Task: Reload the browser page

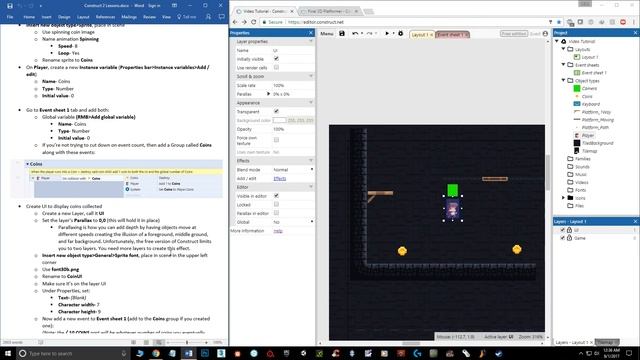Action: click(x=253, y=22)
